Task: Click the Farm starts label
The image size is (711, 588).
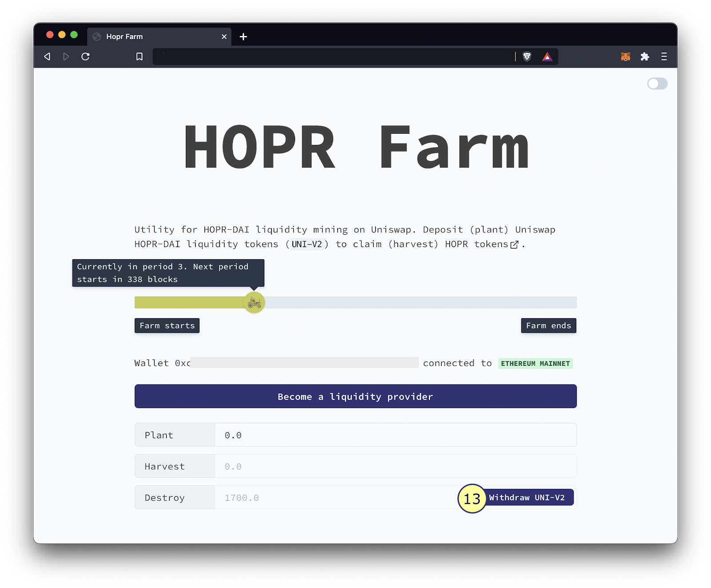Action: (167, 325)
